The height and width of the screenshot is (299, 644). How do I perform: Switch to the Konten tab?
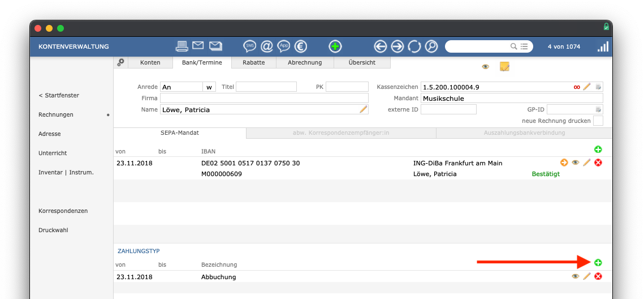pos(150,62)
